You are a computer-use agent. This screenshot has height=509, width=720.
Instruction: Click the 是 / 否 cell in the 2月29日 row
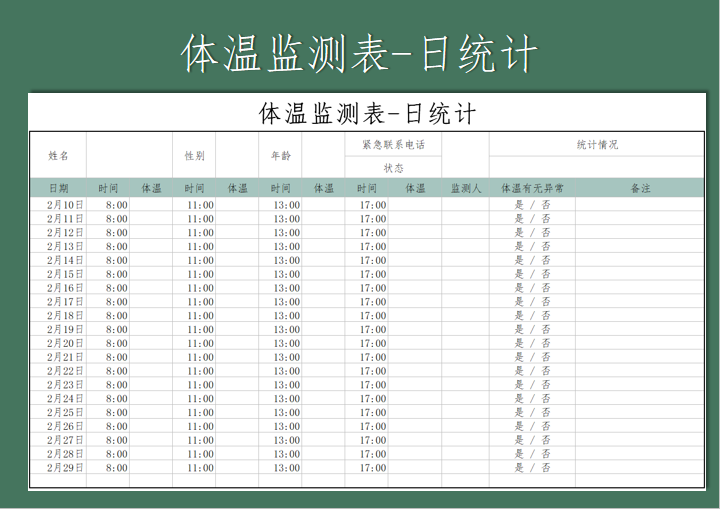point(533,467)
